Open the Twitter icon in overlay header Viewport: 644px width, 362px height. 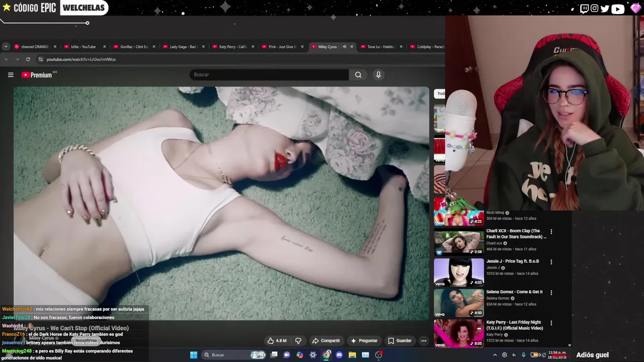click(605, 8)
